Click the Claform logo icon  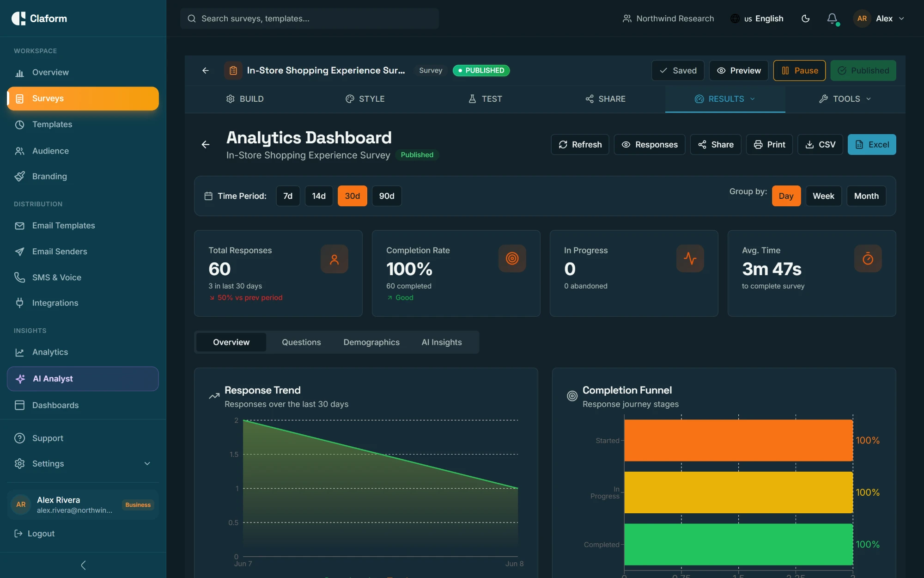[18, 18]
